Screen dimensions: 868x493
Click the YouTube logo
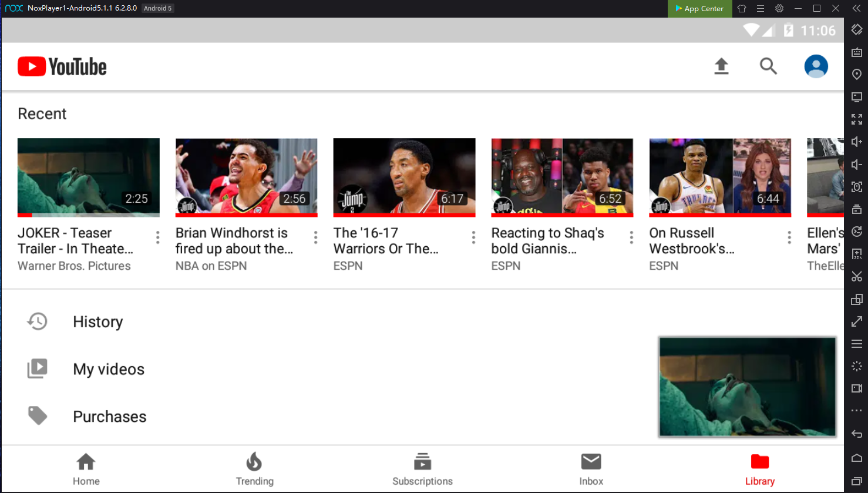pyautogui.click(x=62, y=66)
